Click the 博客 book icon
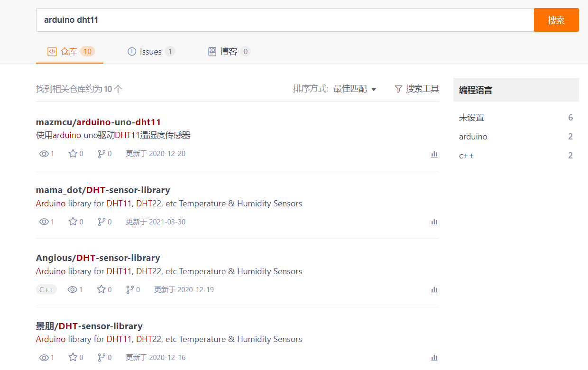The image size is (588, 370). click(212, 52)
